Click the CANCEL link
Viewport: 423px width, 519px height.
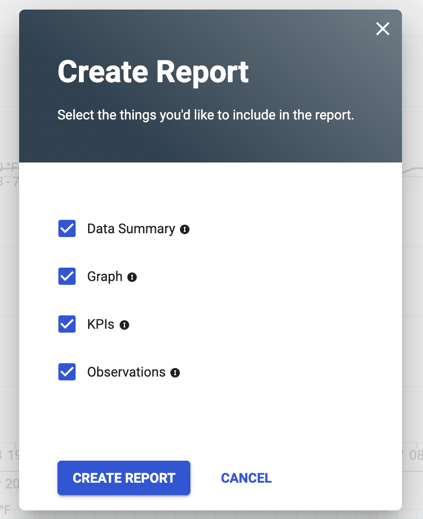tap(246, 478)
